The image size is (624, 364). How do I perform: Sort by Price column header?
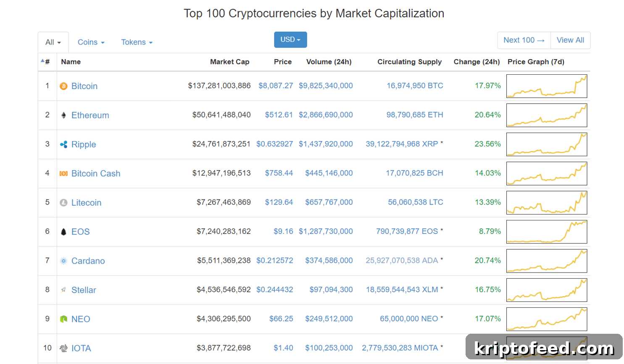tap(283, 62)
